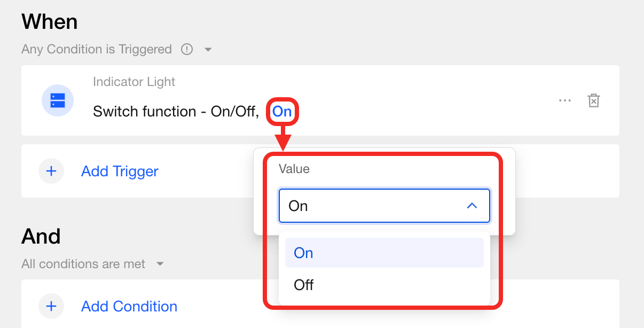This screenshot has height=328, width=644.
Task: Click the Add Trigger link
Action: click(x=120, y=171)
